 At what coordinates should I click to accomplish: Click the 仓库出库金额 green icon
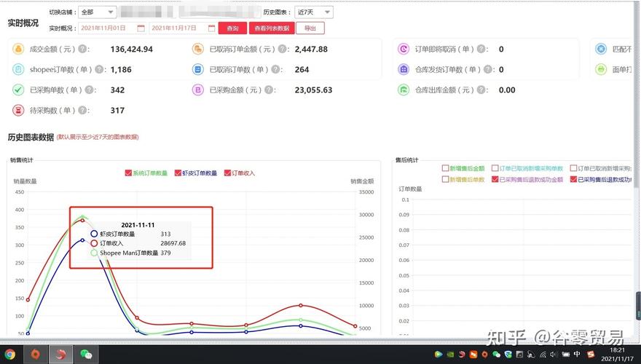(x=404, y=90)
